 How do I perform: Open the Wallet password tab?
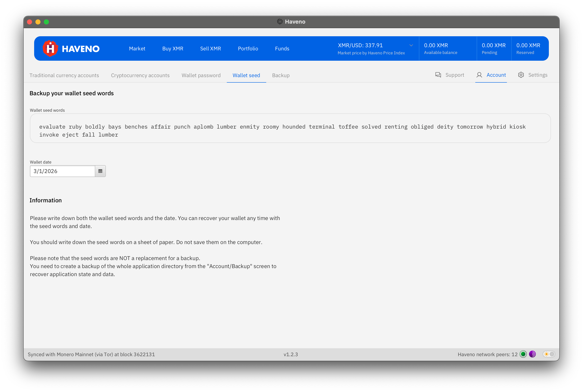coord(201,75)
